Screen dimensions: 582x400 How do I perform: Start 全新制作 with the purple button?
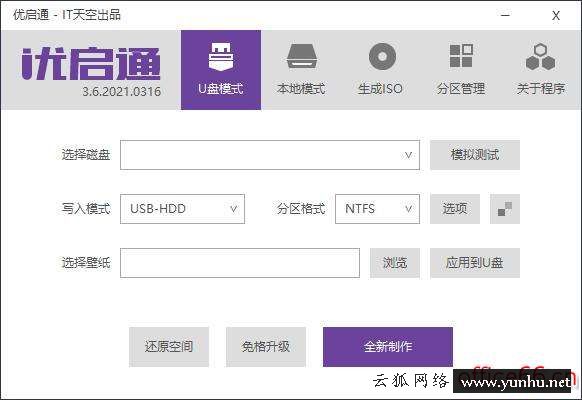(x=388, y=347)
